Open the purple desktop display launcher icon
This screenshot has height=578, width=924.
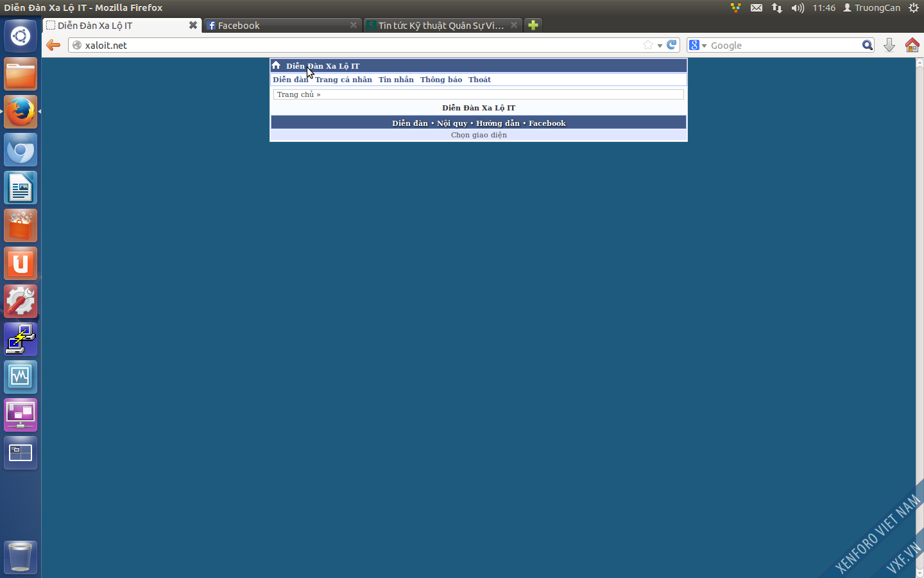click(x=21, y=415)
